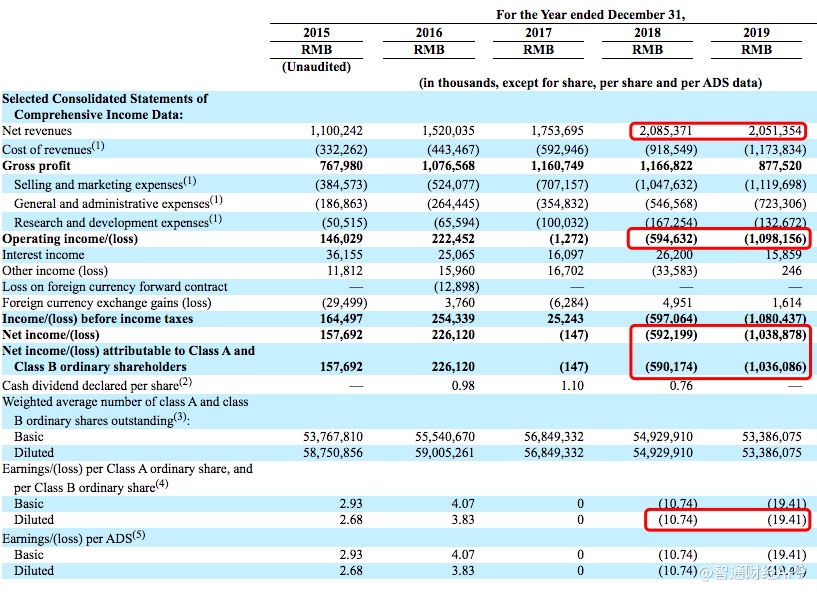Click the 2018 column header

coord(647,32)
